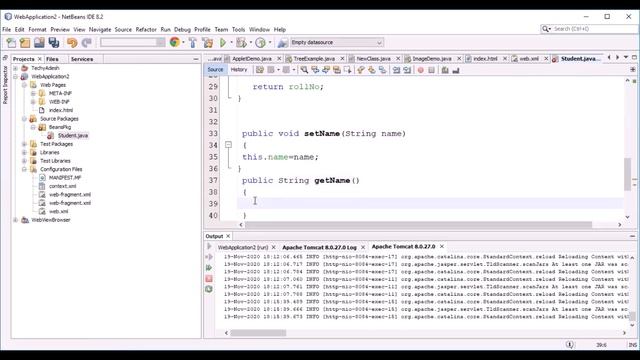Click Restart server icon in Output sidebar

209,289
